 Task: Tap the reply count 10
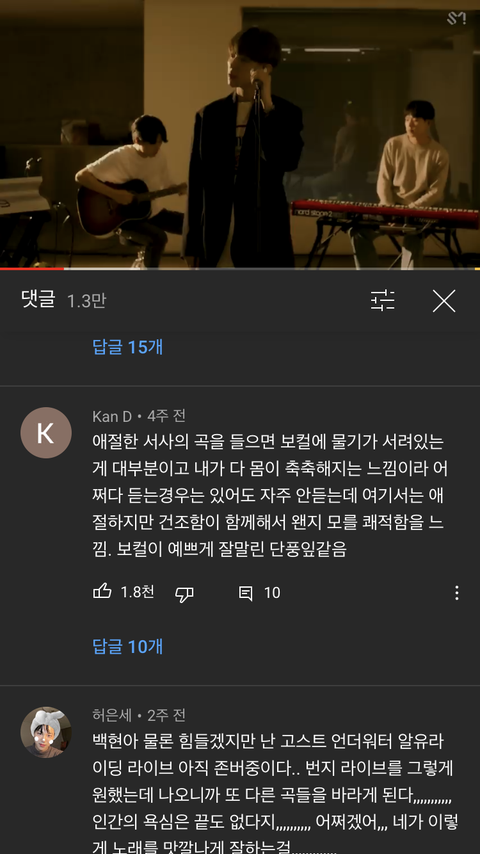click(x=272, y=593)
